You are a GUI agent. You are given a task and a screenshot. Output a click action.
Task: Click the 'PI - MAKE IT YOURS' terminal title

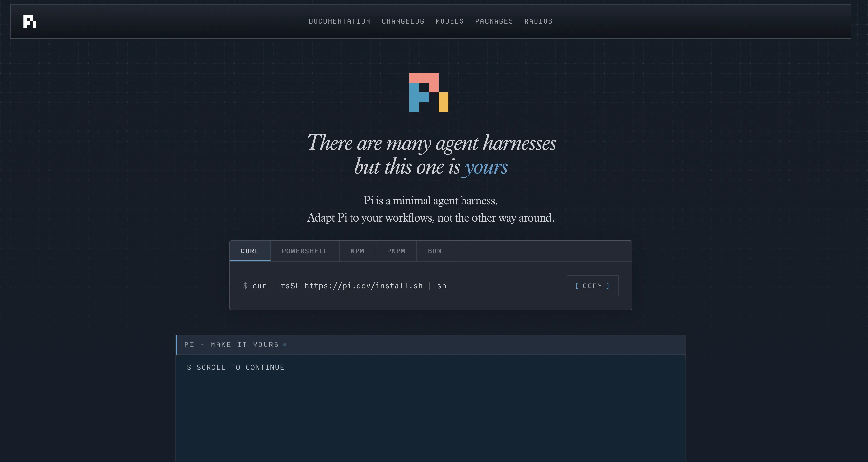click(231, 344)
